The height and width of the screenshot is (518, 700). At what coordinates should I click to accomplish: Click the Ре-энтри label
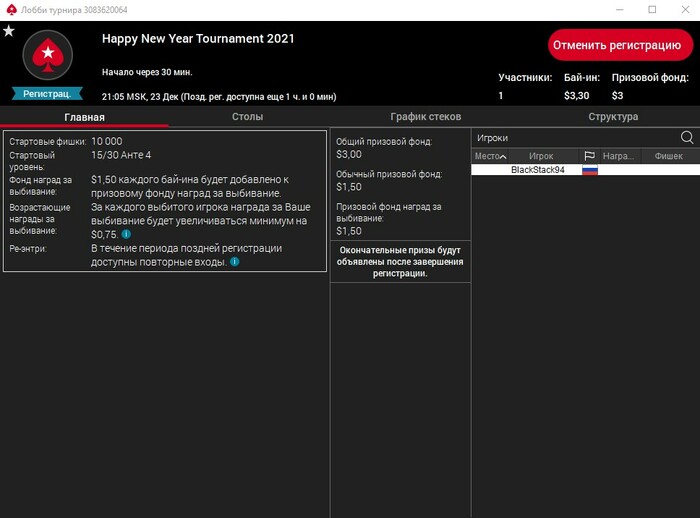[x=28, y=249]
